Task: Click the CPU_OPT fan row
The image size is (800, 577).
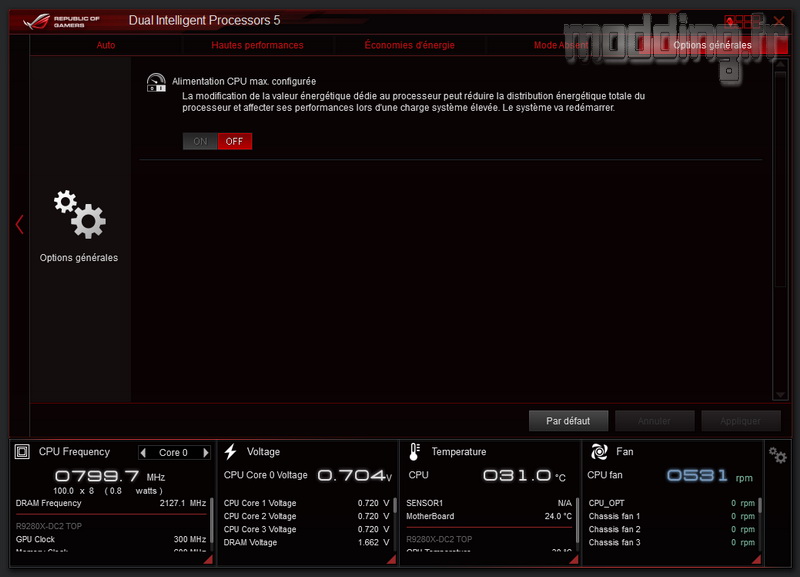Action: (x=671, y=503)
